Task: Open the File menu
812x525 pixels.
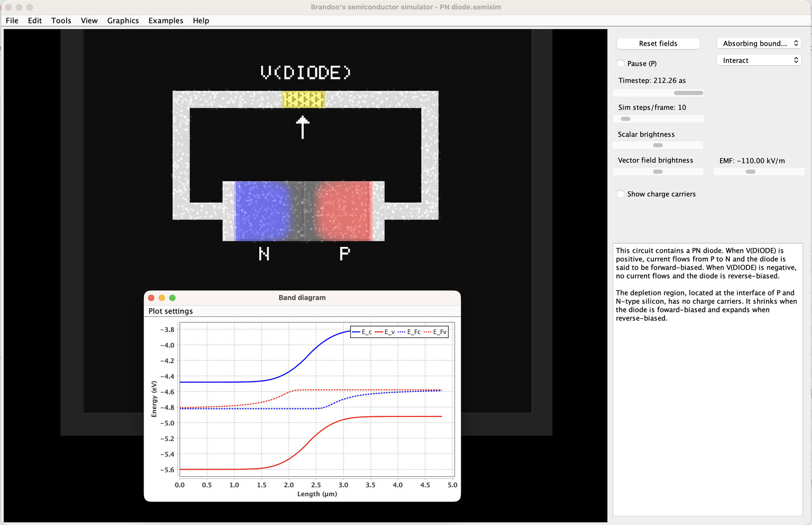Action: (12, 20)
